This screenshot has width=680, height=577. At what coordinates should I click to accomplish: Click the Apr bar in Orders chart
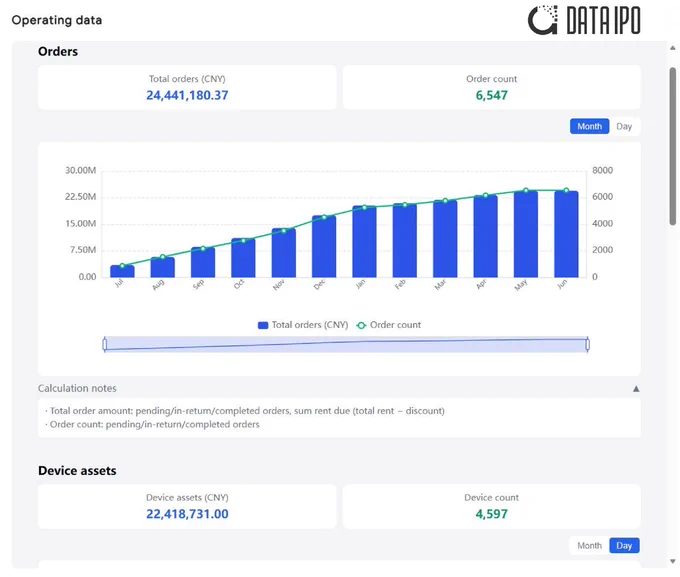(x=485, y=236)
